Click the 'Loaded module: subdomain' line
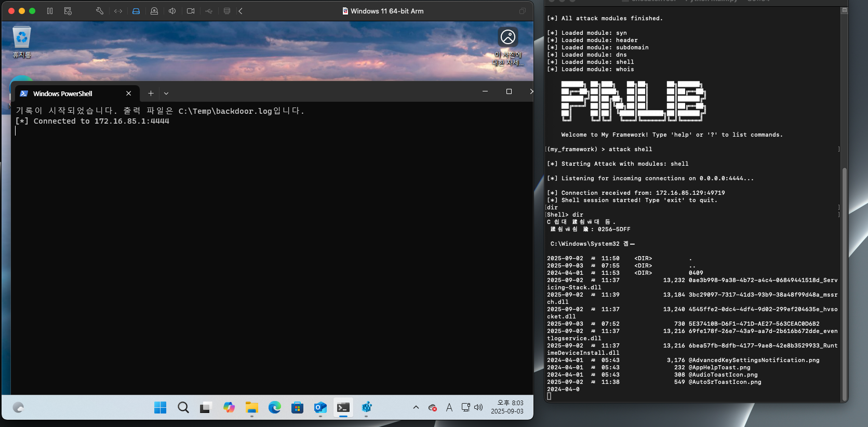868x427 pixels. [x=598, y=47]
